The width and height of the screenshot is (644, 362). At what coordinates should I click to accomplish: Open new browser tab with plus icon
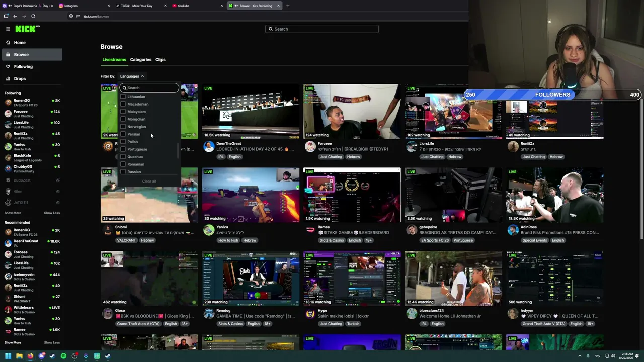tap(288, 6)
